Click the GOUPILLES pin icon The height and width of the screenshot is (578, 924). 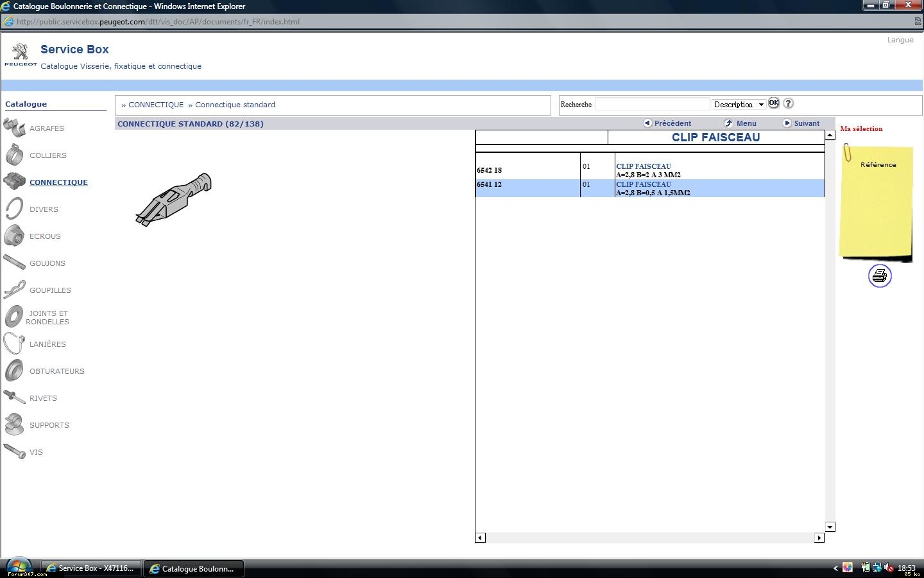(14, 290)
